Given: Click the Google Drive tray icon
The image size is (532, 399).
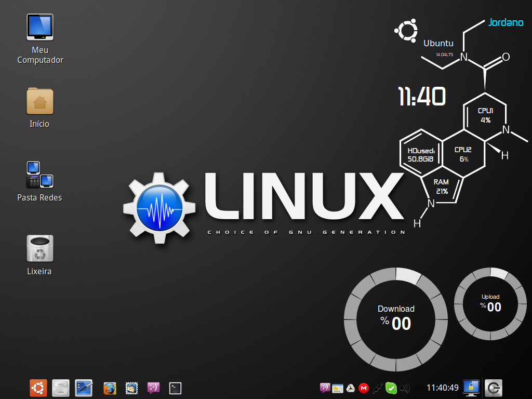Looking at the screenshot, I should point(351,388).
